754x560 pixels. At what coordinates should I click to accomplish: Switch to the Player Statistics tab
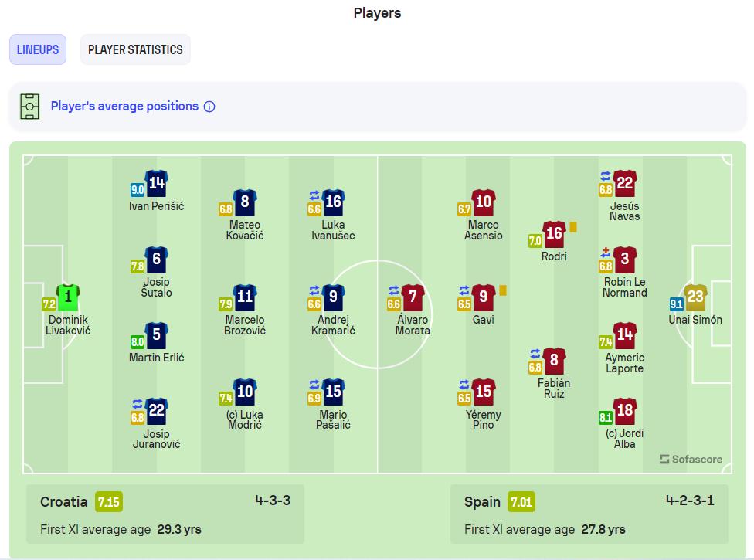tap(135, 49)
